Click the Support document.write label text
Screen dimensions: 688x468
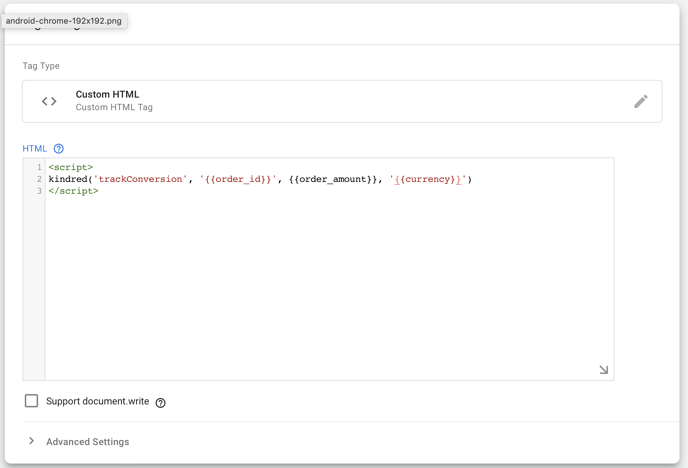click(97, 402)
